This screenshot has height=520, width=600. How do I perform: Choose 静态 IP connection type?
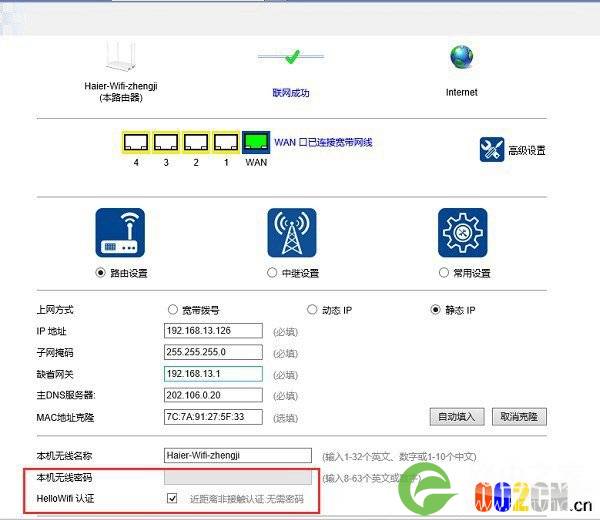coord(435,310)
